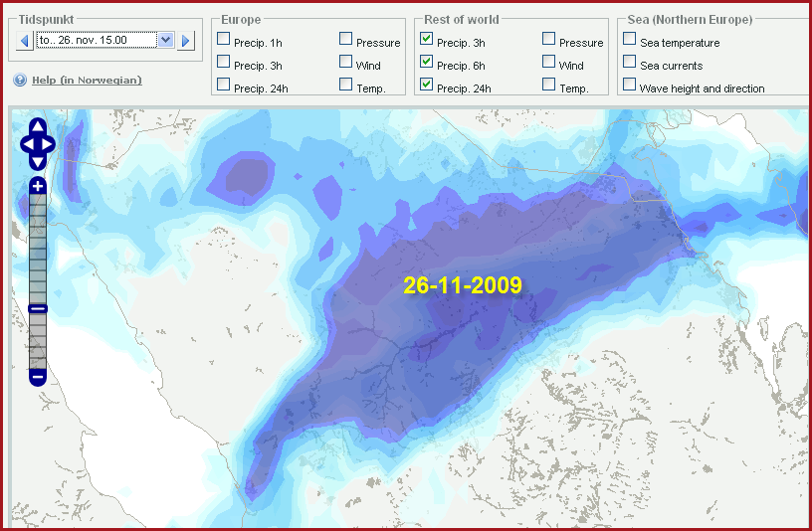
Task: Click the lower part of zoom bar
Action: click(37, 341)
